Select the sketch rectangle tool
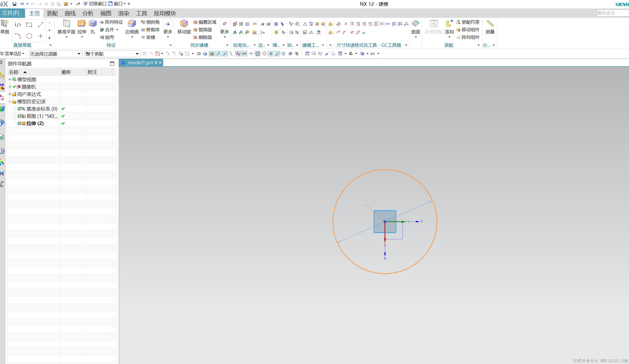629x364 pixels. click(29, 25)
